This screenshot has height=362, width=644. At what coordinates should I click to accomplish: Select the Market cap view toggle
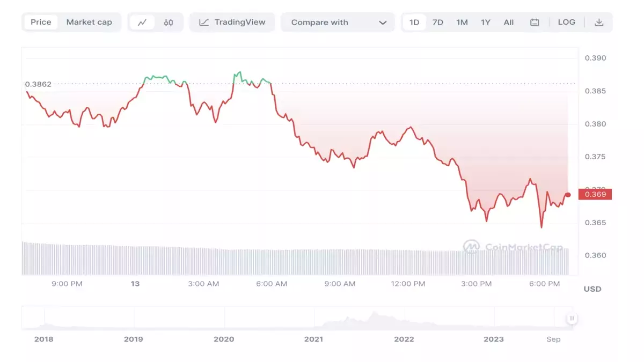click(x=89, y=23)
